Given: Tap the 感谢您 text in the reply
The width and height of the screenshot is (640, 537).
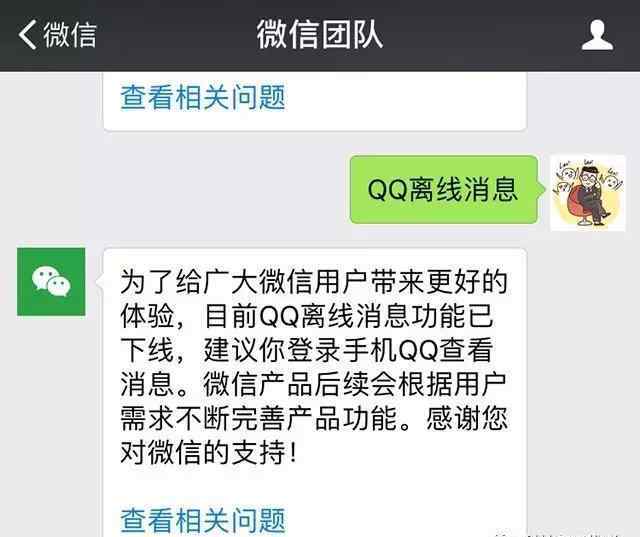Looking at the screenshot, I should tap(467, 418).
